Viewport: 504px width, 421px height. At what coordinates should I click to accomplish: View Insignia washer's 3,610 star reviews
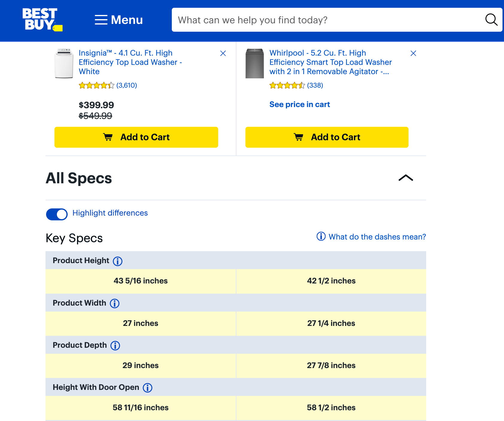(x=108, y=86)
